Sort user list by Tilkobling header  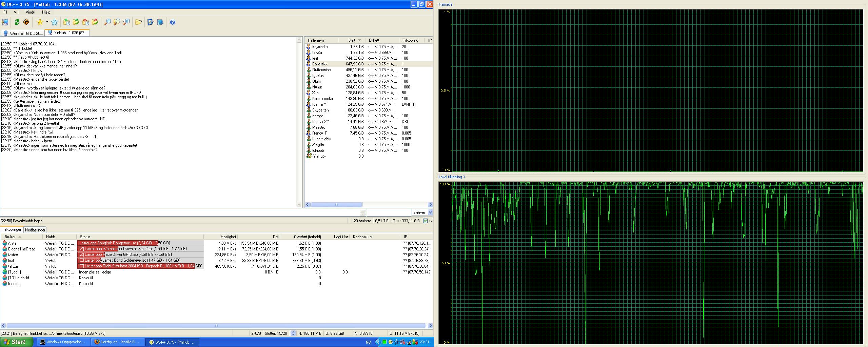coord(412,40)
